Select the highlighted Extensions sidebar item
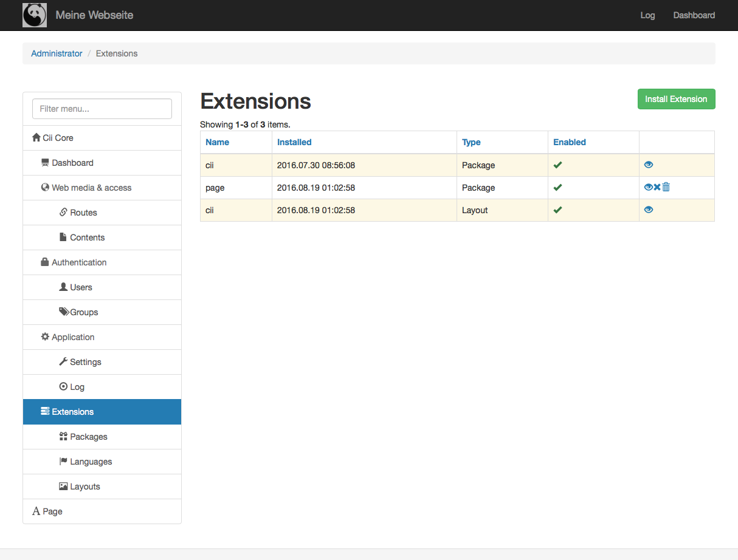Screen dimensions: 738x560 [x=102, y=412]
